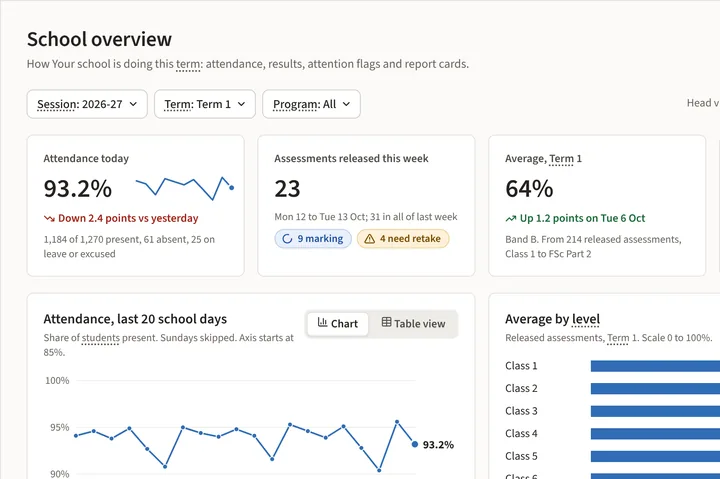Click the downward trend arrow icon

pyautogui.click(x=49, y=219)
